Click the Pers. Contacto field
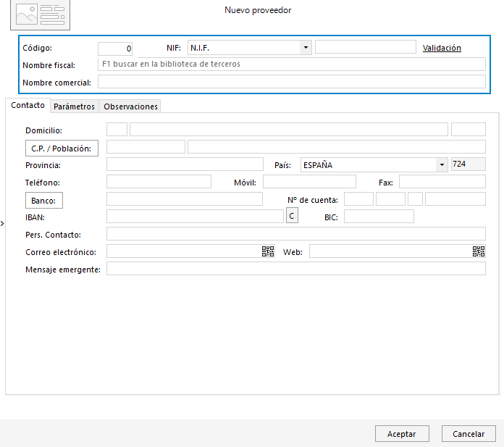The image size is (504, 447). pyautogui.click(x=296, y=233)
